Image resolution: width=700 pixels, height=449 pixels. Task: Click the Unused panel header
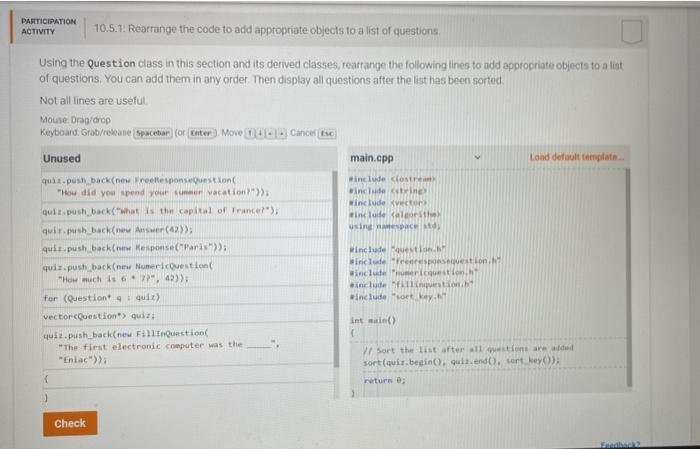(x=188, y=158)
